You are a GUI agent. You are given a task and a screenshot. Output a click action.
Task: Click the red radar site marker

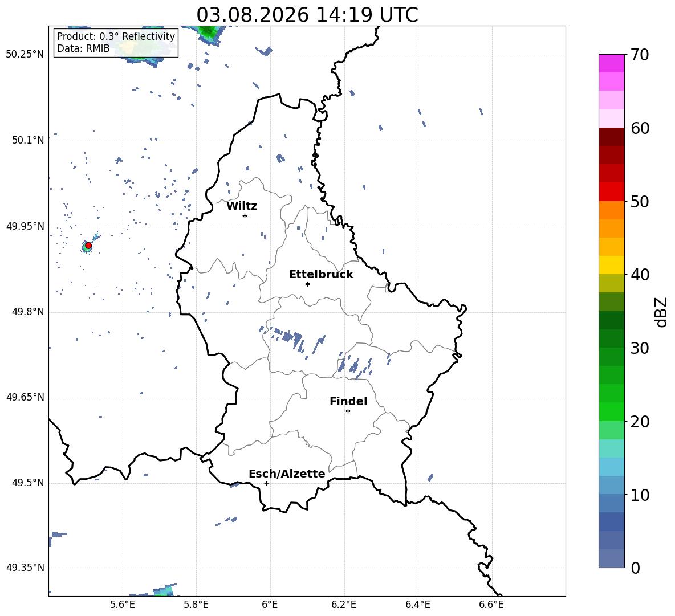point(88,245)
